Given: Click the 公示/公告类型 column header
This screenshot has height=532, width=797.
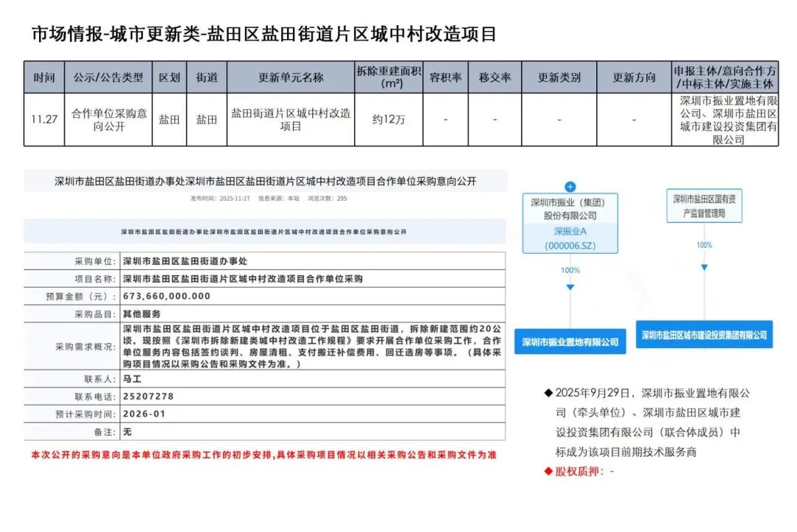Looking at the screenshot, I should (108, 77).
